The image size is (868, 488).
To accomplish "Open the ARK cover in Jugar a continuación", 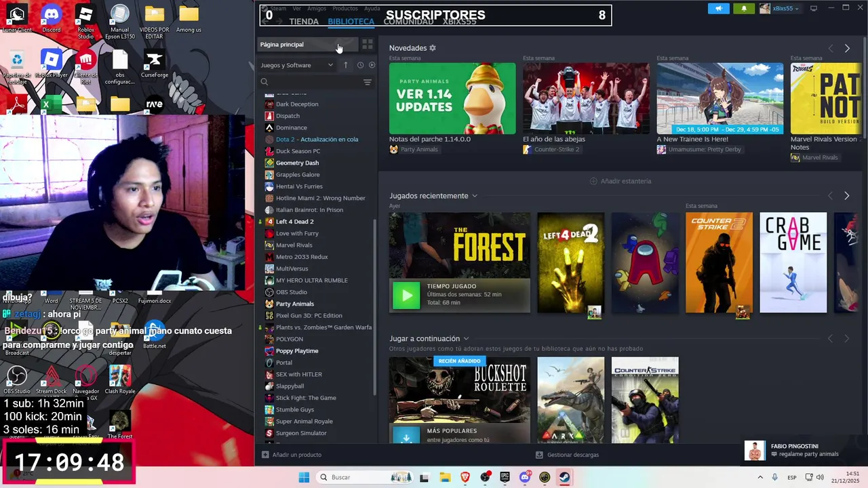I will 571,401.
